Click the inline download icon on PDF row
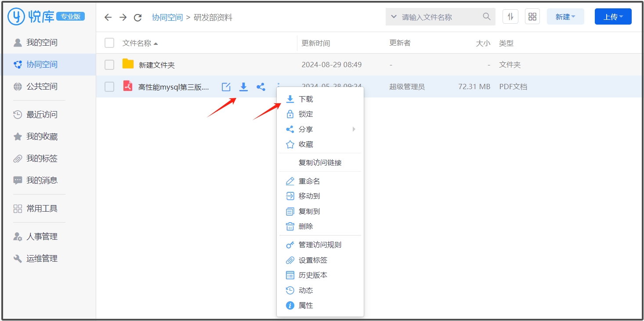 click(x=243, y=87)
